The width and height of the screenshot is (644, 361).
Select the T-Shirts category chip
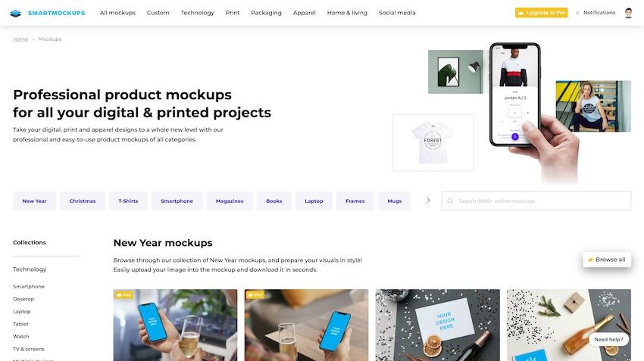pyautogui.click(x=128, y=201)
